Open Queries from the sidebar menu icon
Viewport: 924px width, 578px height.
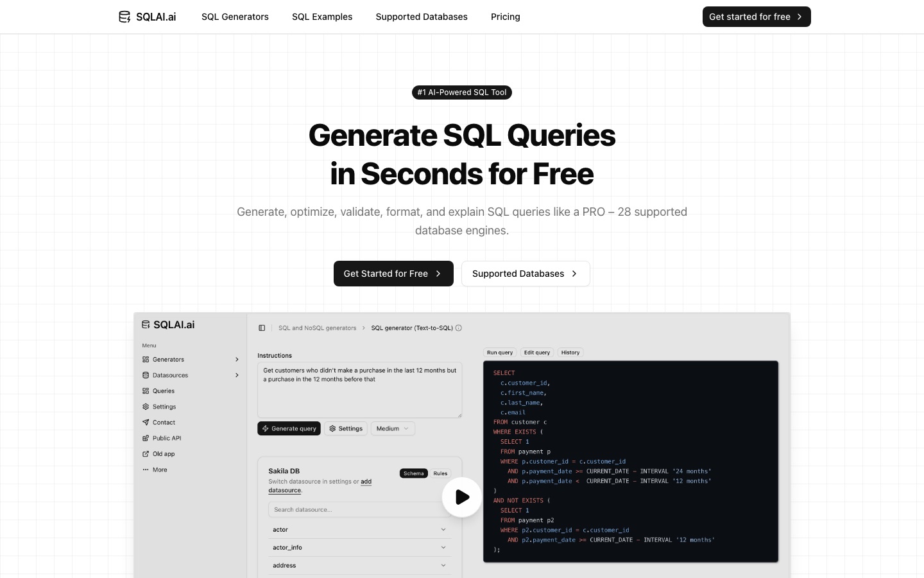click(146, 391)
